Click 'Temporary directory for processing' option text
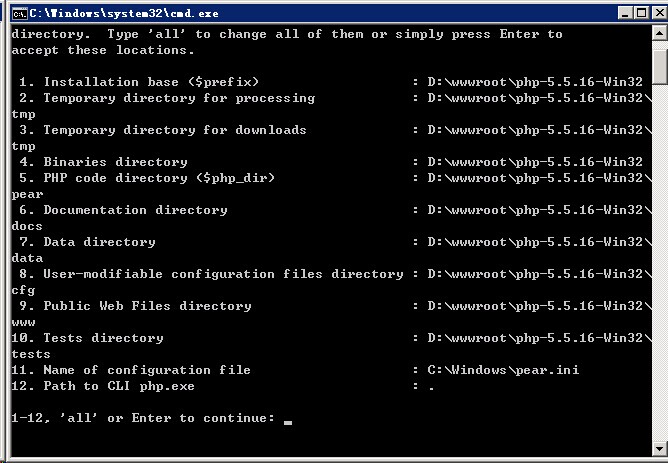Screen dimensions: 668x463 (x=179, y=98)
